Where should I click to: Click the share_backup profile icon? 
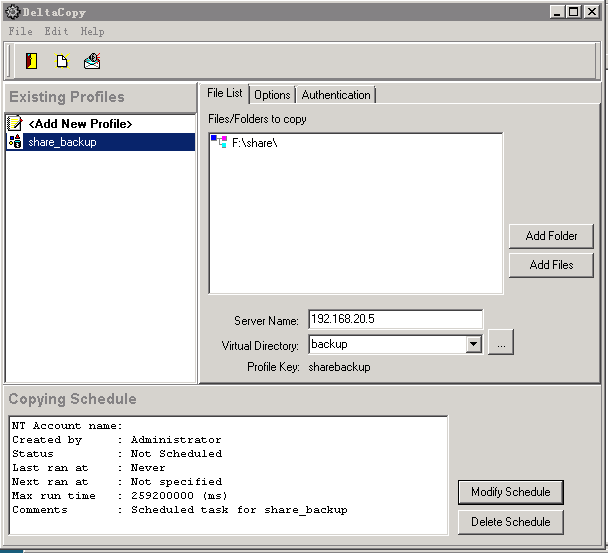point(15,142)
